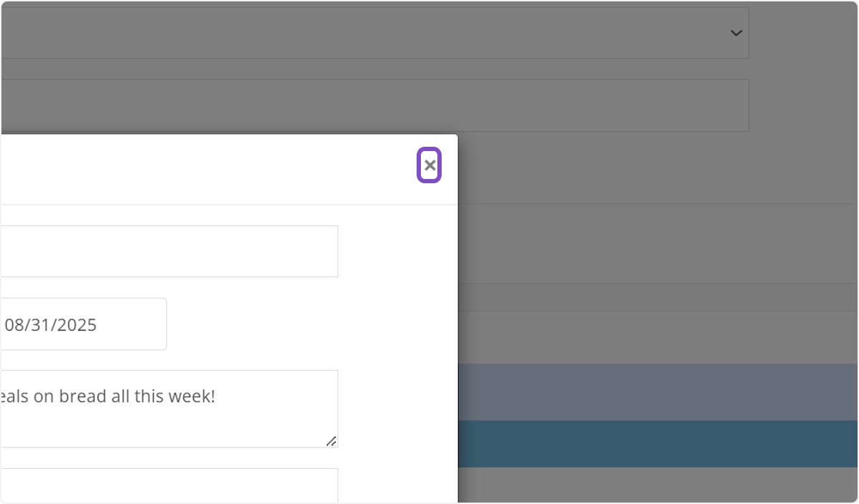This screenshot has height=504, width=859.
Task: Select the year 2025 in the date field
Action: (74, 325)
